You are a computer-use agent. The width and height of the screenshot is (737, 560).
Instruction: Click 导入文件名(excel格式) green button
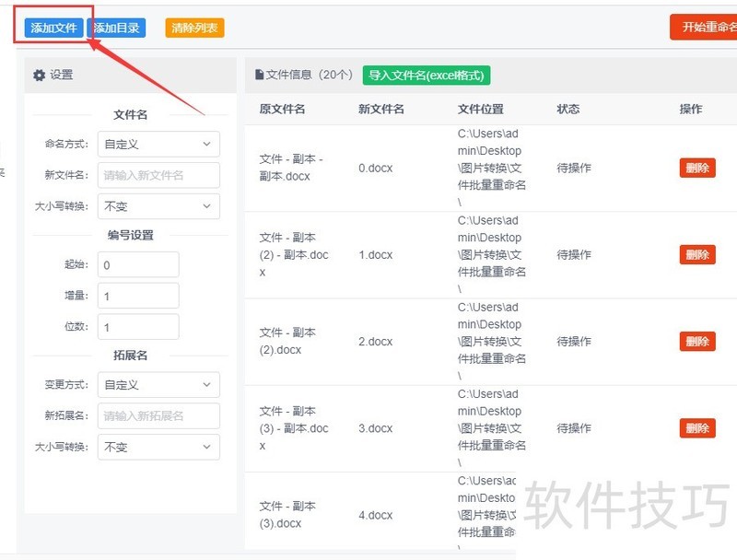pyautogui.click(x=425, y=75)
